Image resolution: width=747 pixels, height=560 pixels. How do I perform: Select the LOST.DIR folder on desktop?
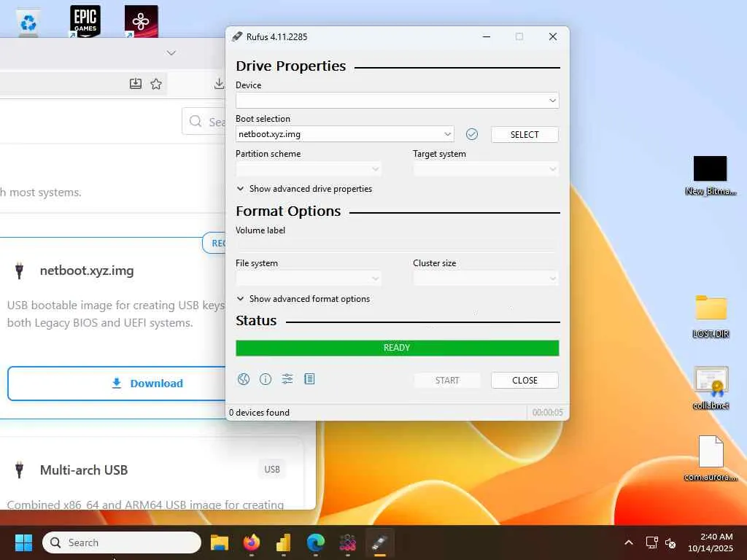pos(711,316)
